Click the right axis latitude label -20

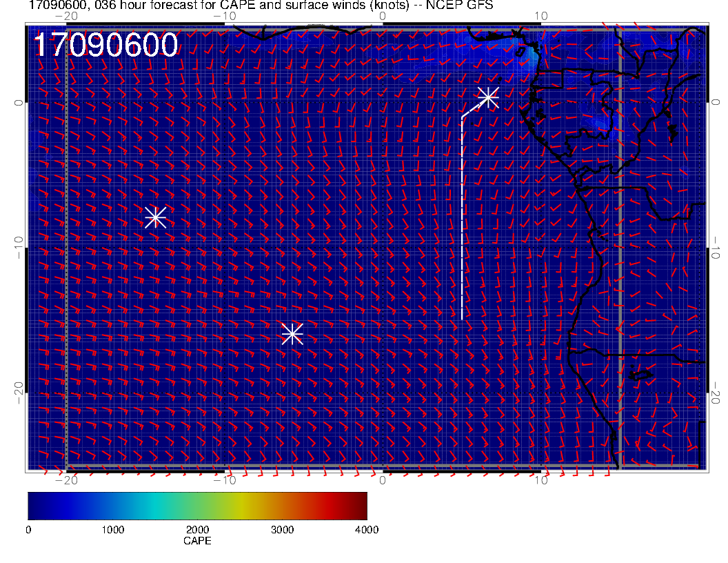click(x=716, y=393)
